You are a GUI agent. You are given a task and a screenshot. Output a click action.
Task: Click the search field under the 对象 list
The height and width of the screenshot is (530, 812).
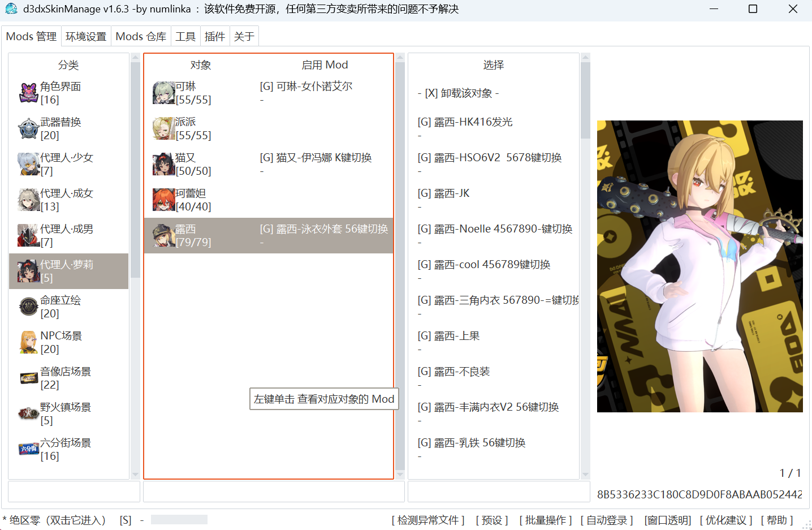(x=274, y=492)
